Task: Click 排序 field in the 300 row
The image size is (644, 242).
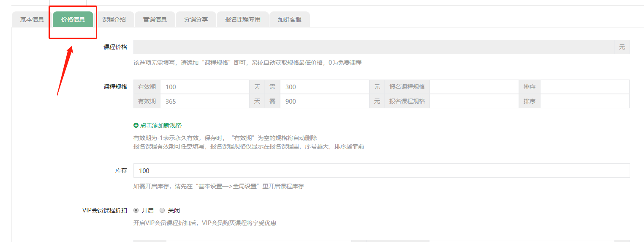Action: click(585, 87)
